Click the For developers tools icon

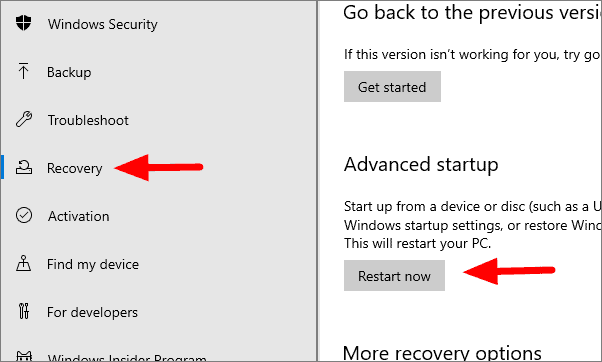[x=23, y=311]
